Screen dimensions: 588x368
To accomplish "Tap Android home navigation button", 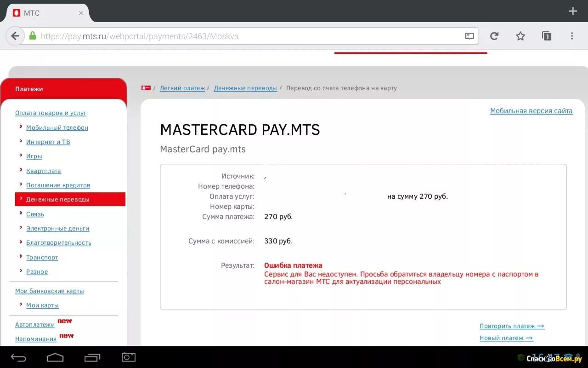I will (x=55, y=357).
